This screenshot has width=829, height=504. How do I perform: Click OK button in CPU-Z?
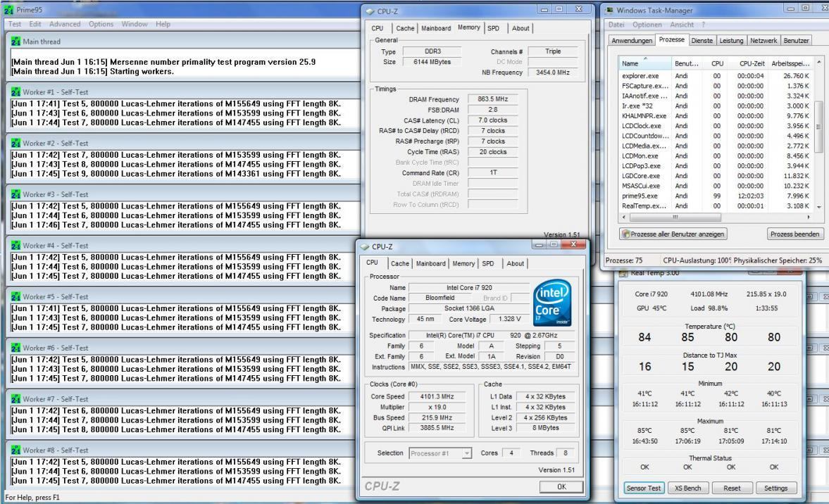[561, 487]
